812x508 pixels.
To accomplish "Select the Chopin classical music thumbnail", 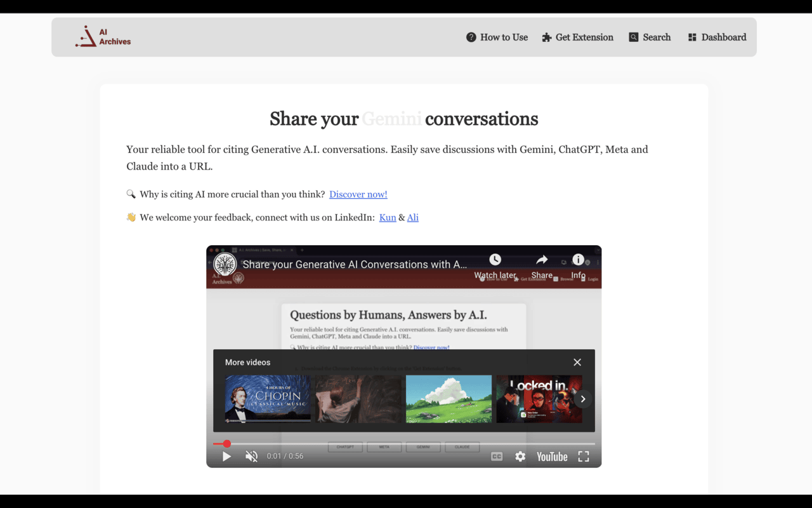I will 268,399.
